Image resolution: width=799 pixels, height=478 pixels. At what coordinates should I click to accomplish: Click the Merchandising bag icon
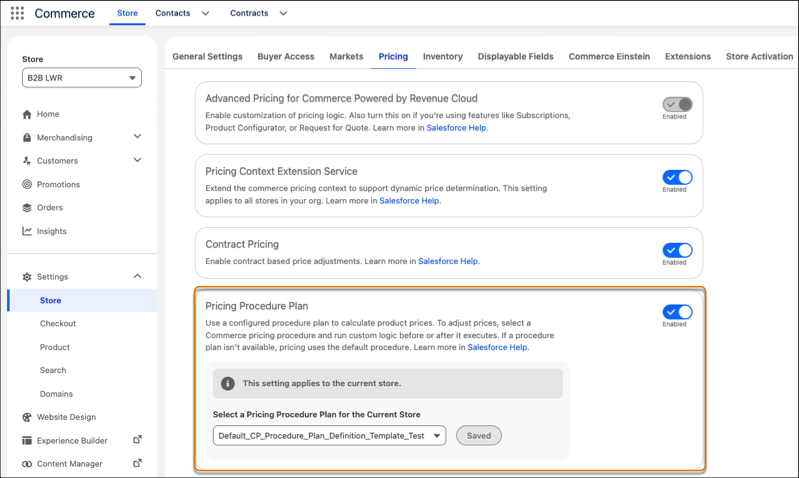(27, 138)
